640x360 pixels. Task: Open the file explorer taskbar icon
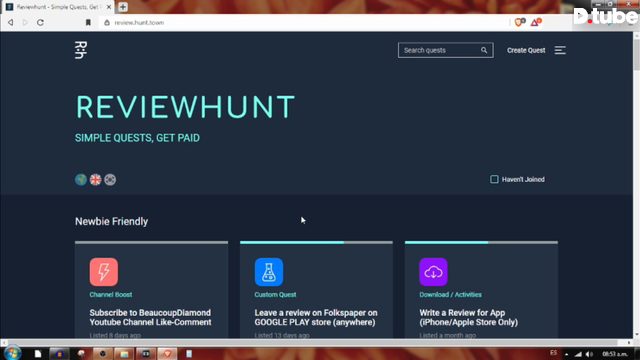(x=124, y=353)
